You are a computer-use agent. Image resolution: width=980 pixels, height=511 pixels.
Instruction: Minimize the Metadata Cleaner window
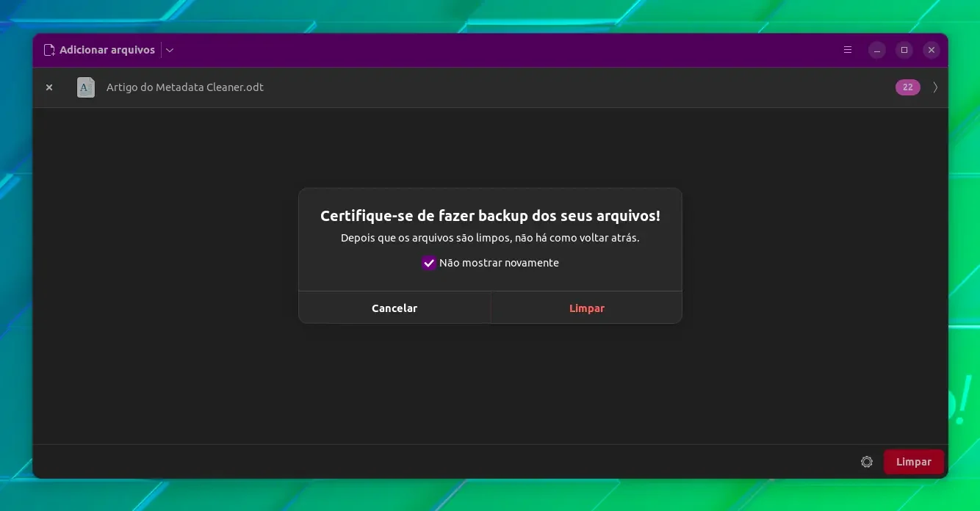[877, 50]
